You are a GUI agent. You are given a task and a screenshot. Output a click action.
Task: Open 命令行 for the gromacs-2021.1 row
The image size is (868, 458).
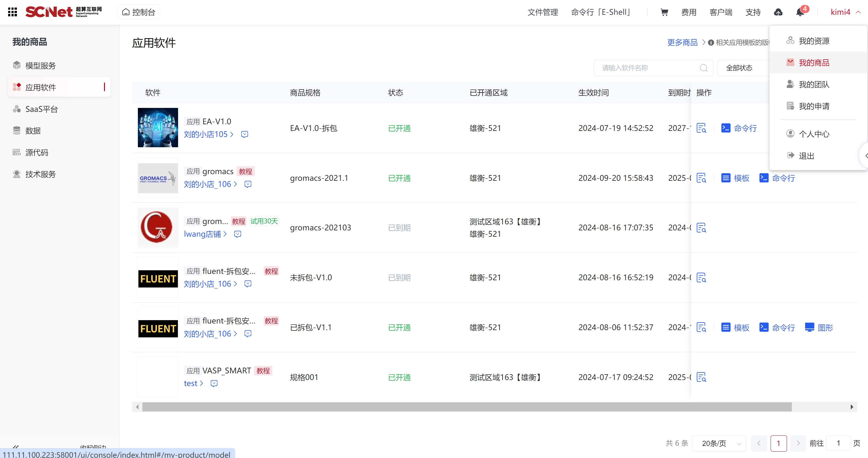777,178
